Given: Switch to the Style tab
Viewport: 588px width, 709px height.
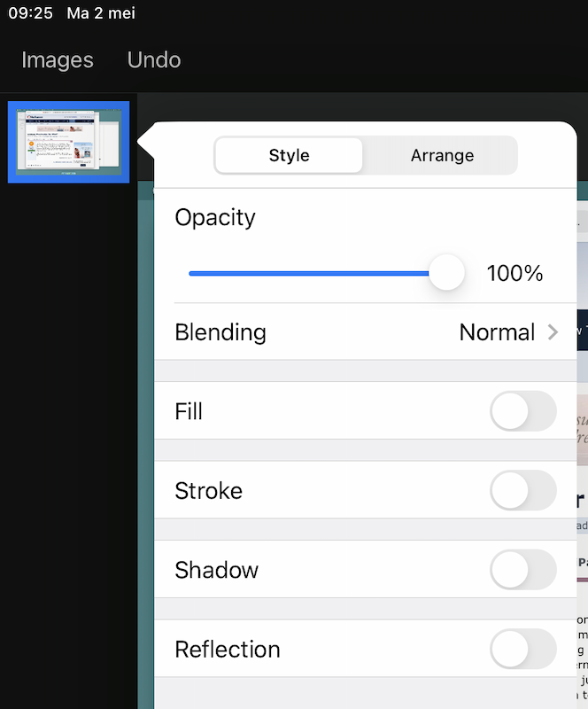Looking at the screenshot, I should click(x=289, y=156).
